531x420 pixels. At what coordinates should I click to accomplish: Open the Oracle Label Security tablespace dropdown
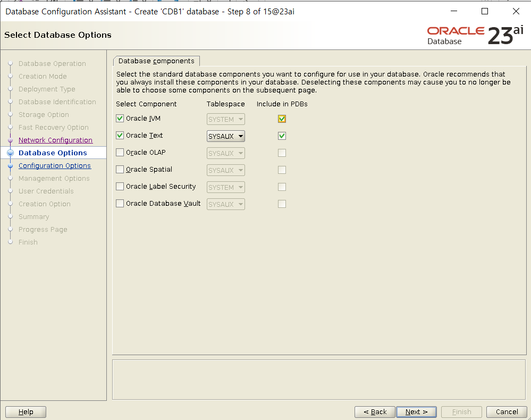[x=225, y=187]
